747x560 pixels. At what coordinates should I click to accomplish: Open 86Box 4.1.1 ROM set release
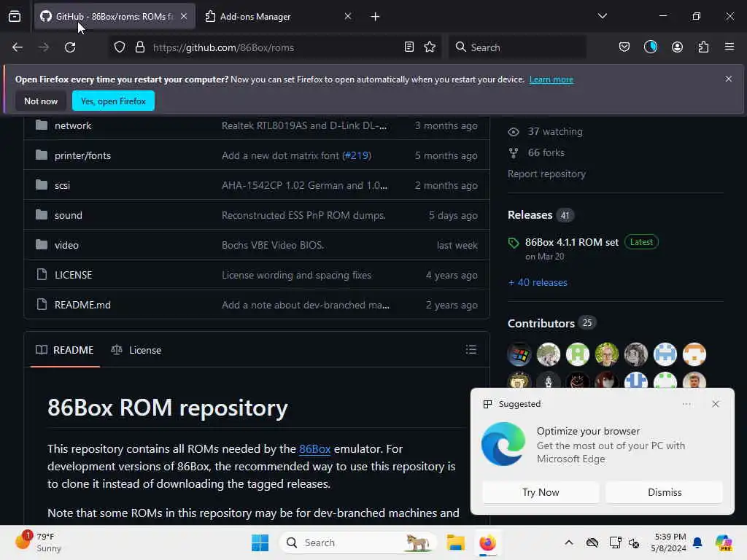572,242
